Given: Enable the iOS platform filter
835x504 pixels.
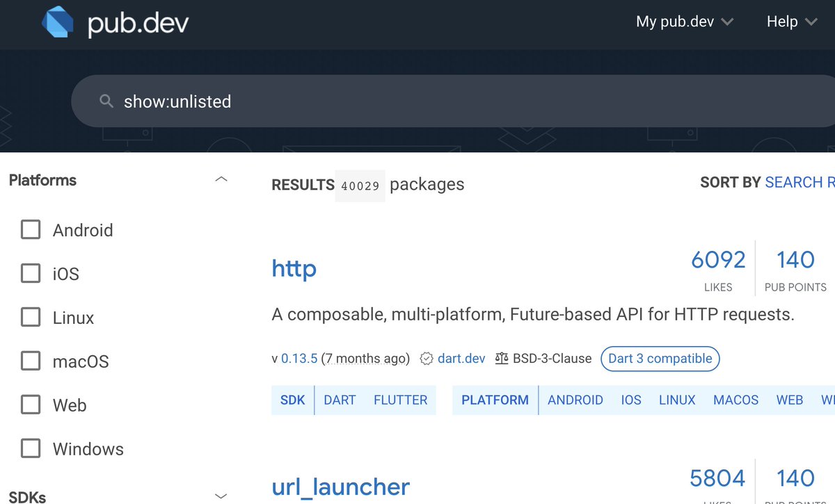Looking at the screenshot, I should pyautogui.click(x=31, y=274).
